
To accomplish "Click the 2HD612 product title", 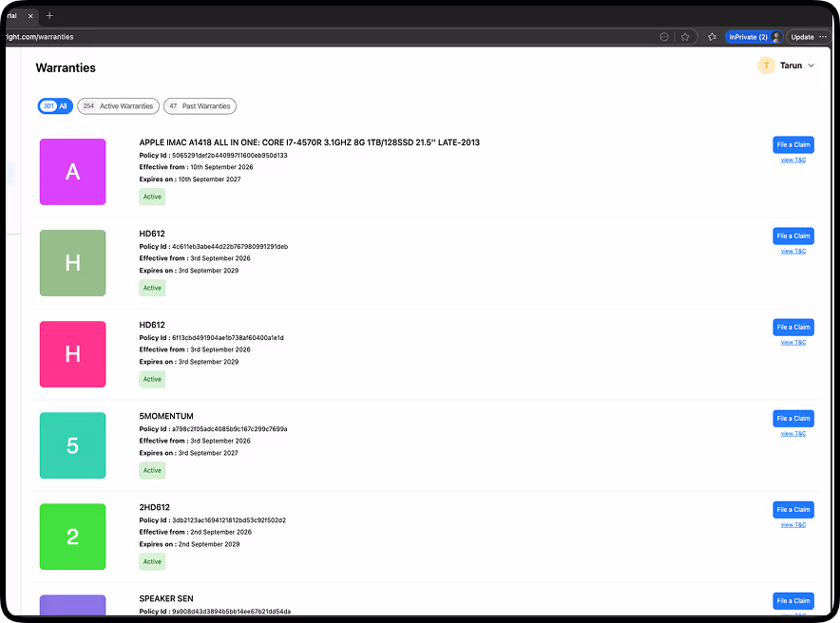I will point(154,507).
